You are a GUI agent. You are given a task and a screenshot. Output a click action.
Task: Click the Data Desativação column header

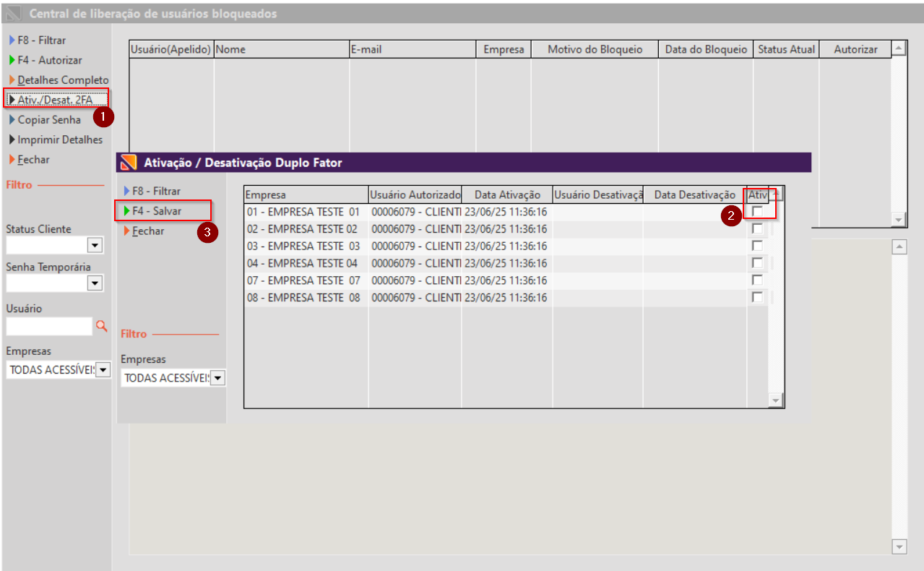(x=695, y=194)
